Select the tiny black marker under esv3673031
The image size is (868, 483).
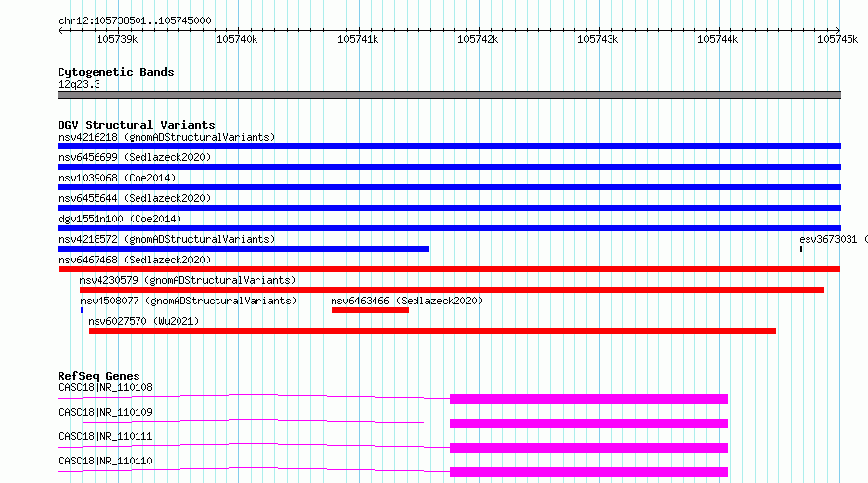pos(801,249)
